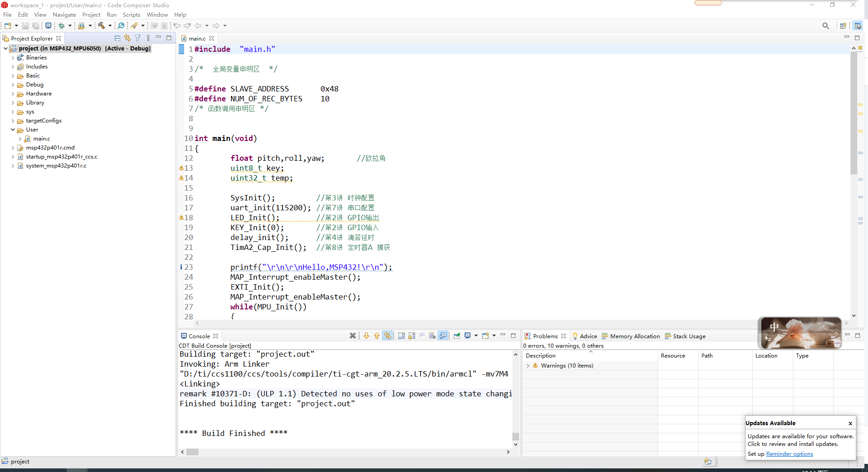Click the warning marker on line 13
868x472 pixels.
(x=181, y=168)
